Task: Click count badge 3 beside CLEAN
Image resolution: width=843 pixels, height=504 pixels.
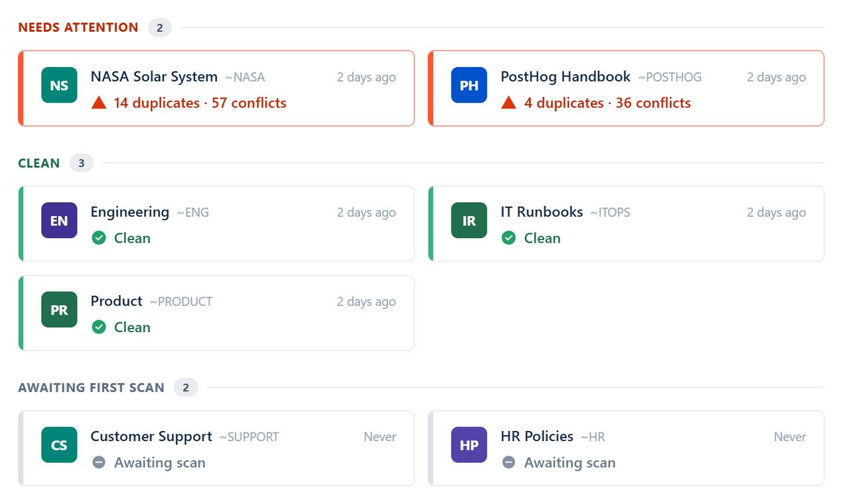Action: point(81,163)
